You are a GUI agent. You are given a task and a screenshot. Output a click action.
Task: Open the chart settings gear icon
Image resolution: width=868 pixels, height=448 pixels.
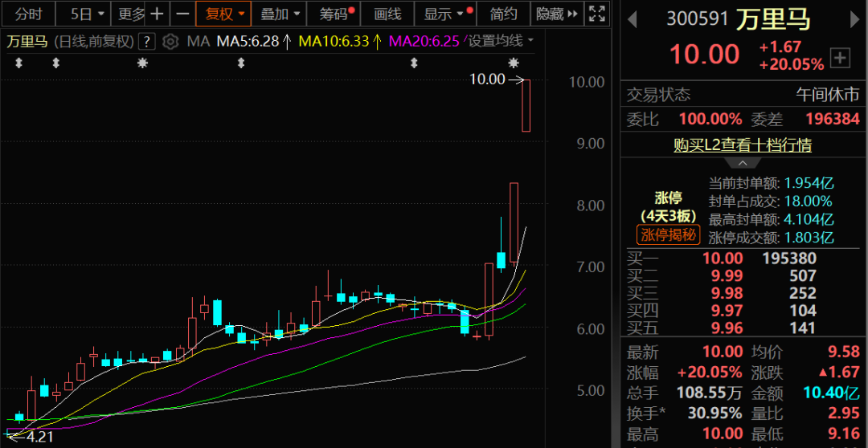pos(171,41)
